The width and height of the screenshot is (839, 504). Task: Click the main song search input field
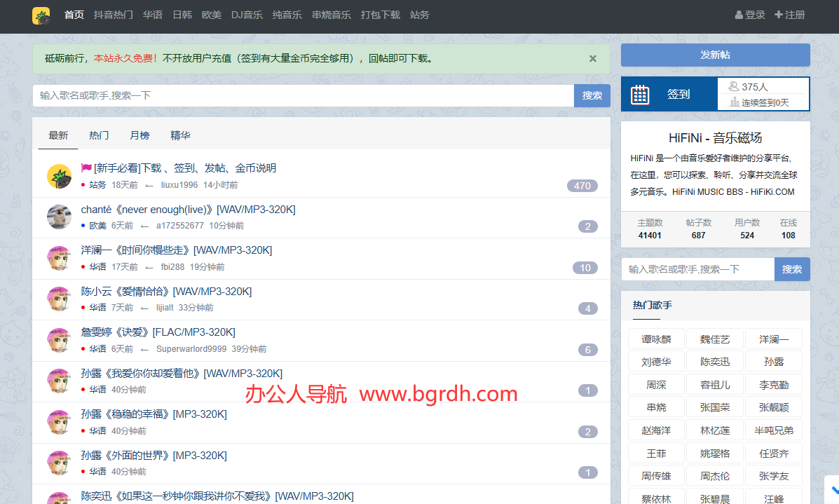(x=303, y=96)
